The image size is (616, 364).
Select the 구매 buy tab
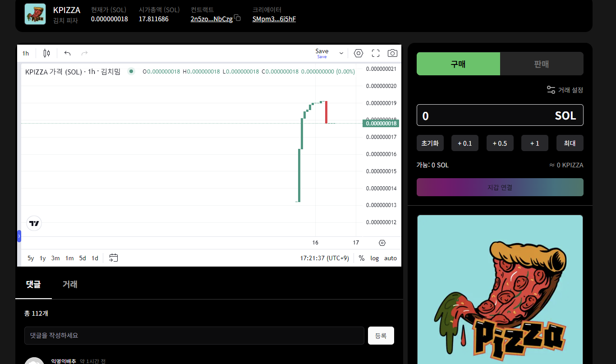(x=458, y=64)
